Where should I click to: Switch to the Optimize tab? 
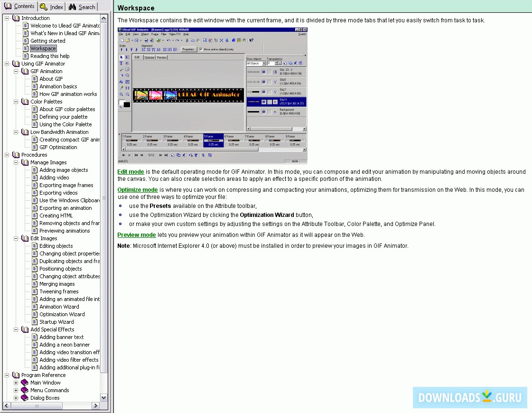pyautogui.click(x=149, y=57)
